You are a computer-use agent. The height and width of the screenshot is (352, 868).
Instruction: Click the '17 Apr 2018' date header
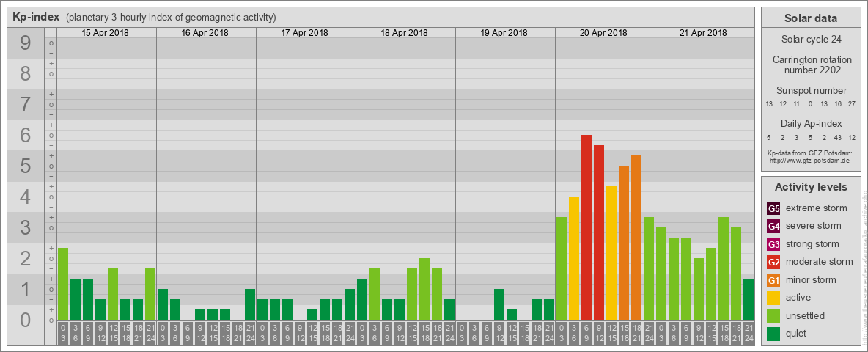(x=304, y=33)
